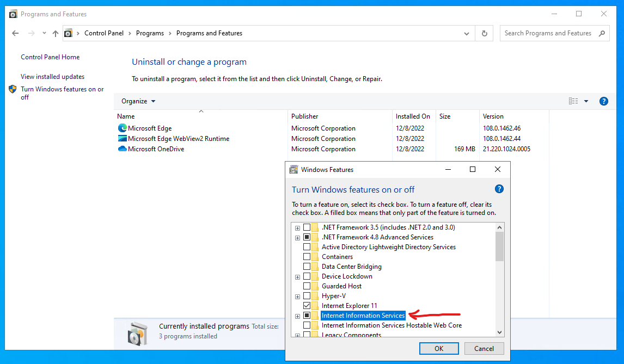Click the Control Panel icon in address bar
The height and width of the screenshot is (364, 624).
tap(69, 33)
